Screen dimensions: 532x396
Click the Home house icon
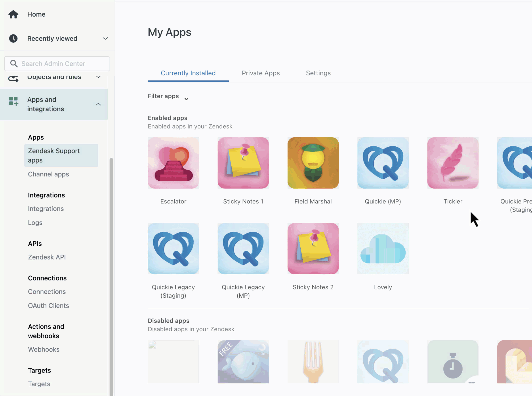click(x=13, y=14)
